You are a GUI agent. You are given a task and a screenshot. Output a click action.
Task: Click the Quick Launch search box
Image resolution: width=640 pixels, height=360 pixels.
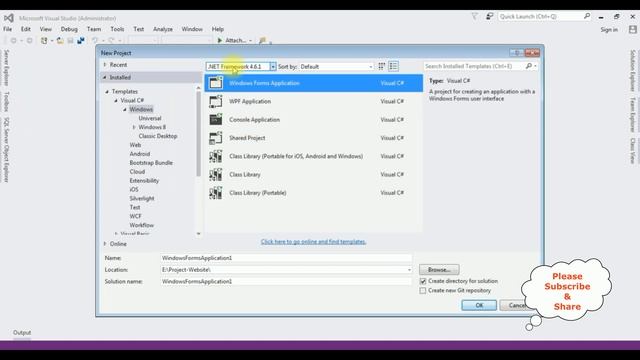[540, 16]
